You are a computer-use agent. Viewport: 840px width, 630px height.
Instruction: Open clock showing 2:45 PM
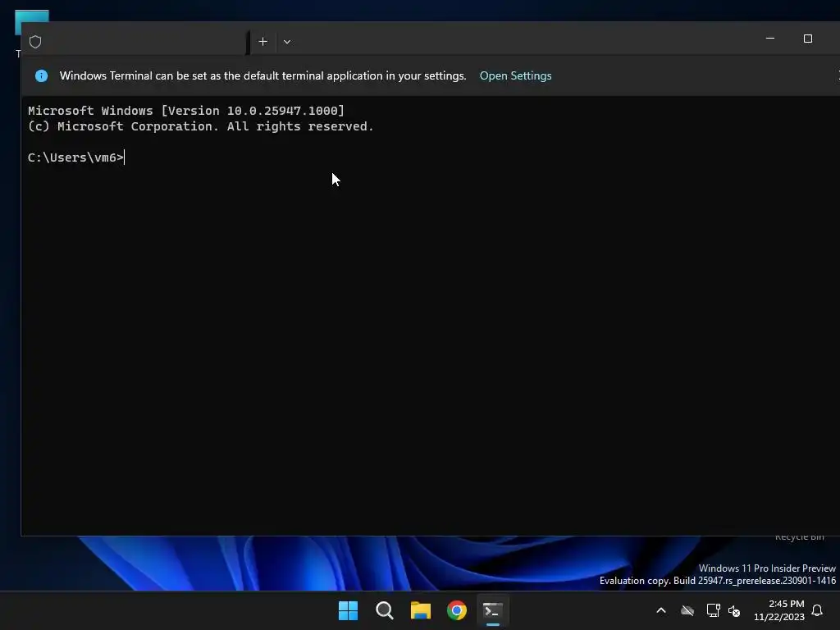point(779,610)
